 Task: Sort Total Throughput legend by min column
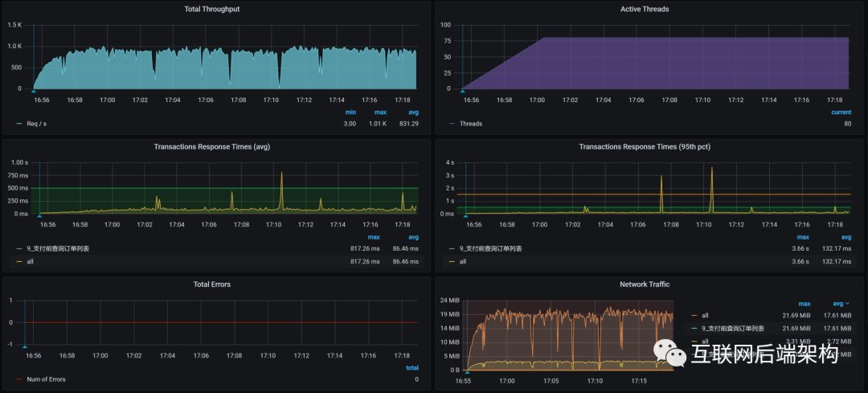(x=351, y=113)
